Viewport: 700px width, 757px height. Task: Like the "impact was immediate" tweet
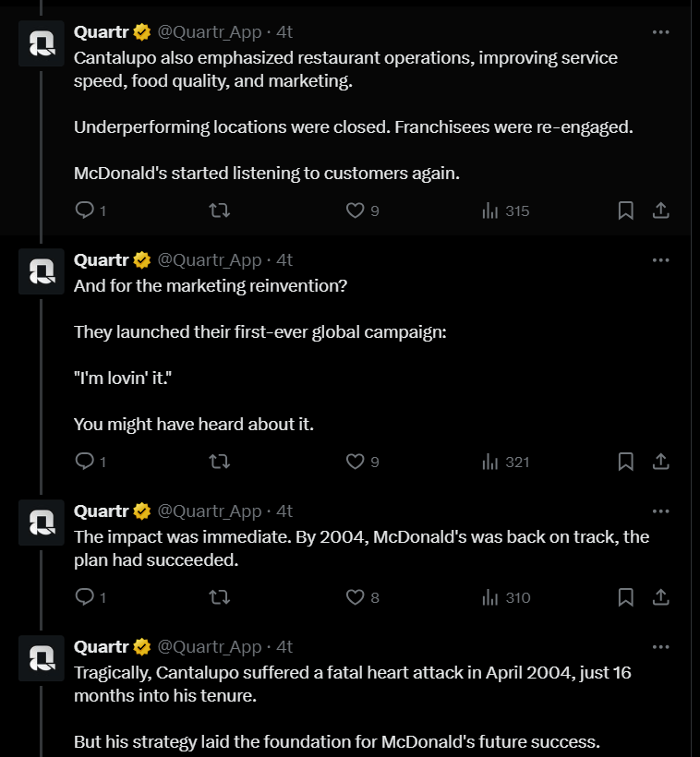point(356,597)
